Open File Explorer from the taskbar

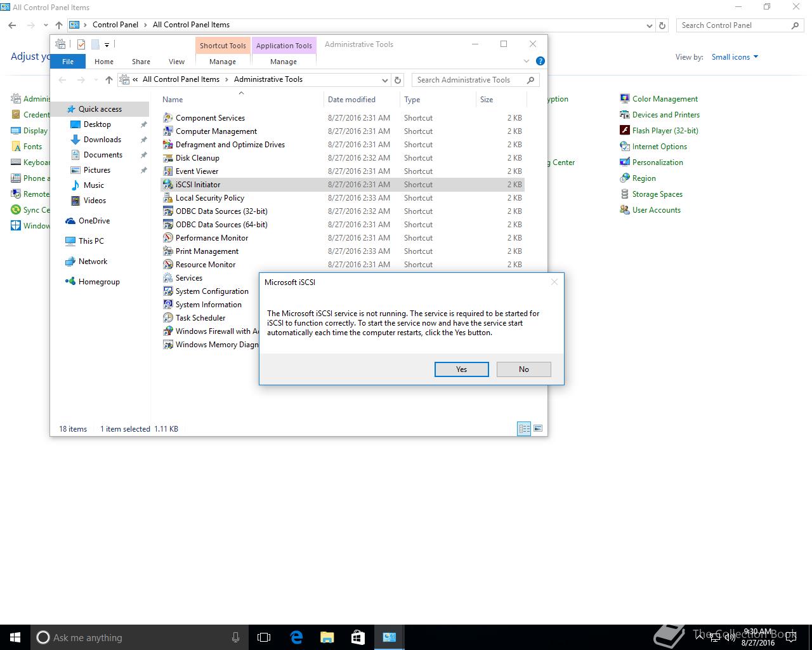click(x=327, y=637)
